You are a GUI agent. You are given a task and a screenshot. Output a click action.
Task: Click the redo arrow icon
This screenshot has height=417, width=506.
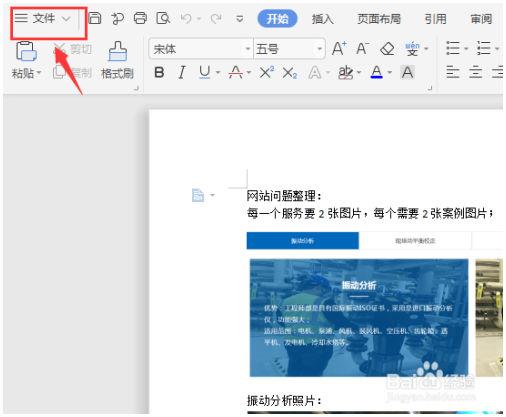pos(216,18)
